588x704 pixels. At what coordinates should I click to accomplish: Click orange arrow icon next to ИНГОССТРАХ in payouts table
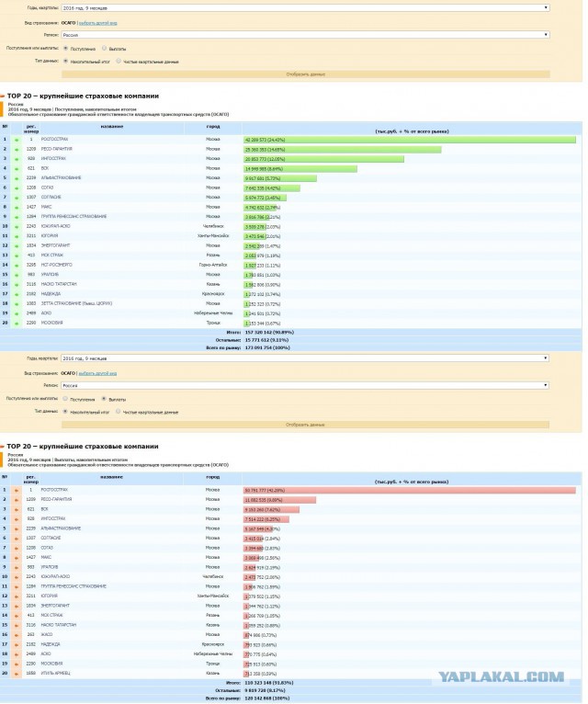coord(17,519)
